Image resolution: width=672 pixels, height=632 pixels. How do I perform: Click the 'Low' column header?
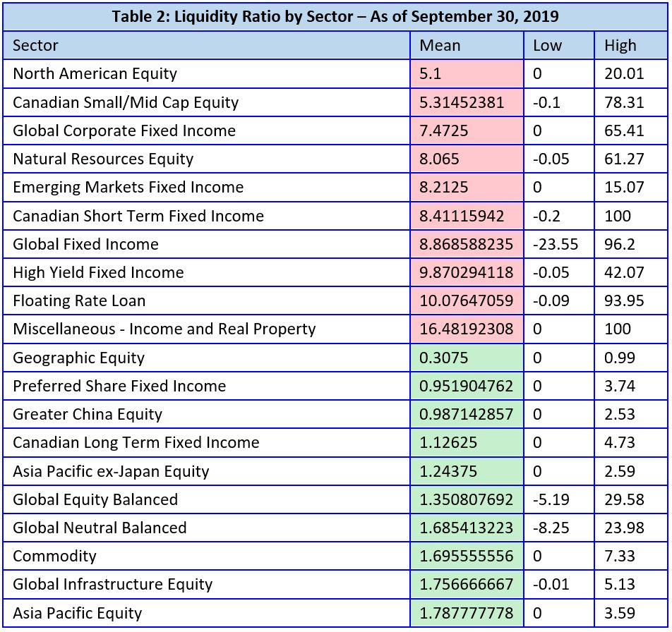click(548, 46)
